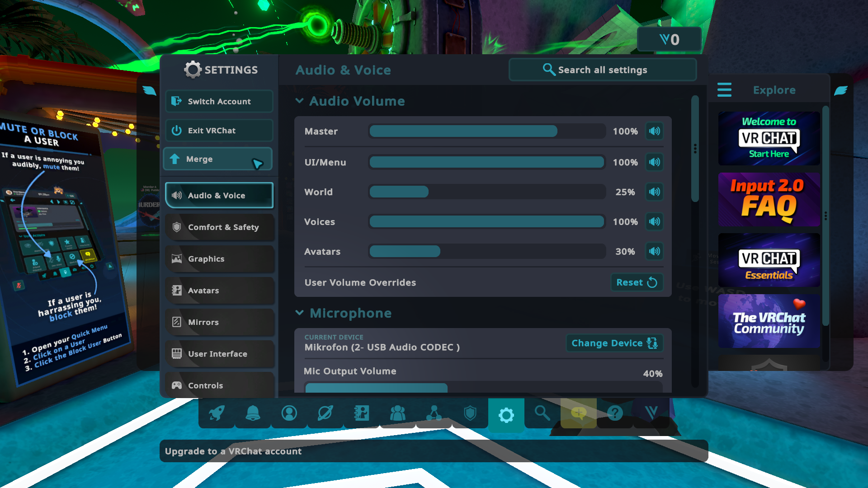Mute the UI/Menu volume speaker toggle

(x=654, y=162)
